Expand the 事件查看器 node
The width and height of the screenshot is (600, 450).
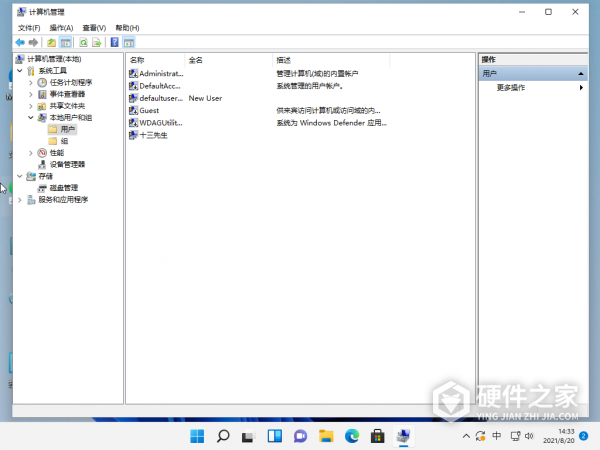coord(31,94)
